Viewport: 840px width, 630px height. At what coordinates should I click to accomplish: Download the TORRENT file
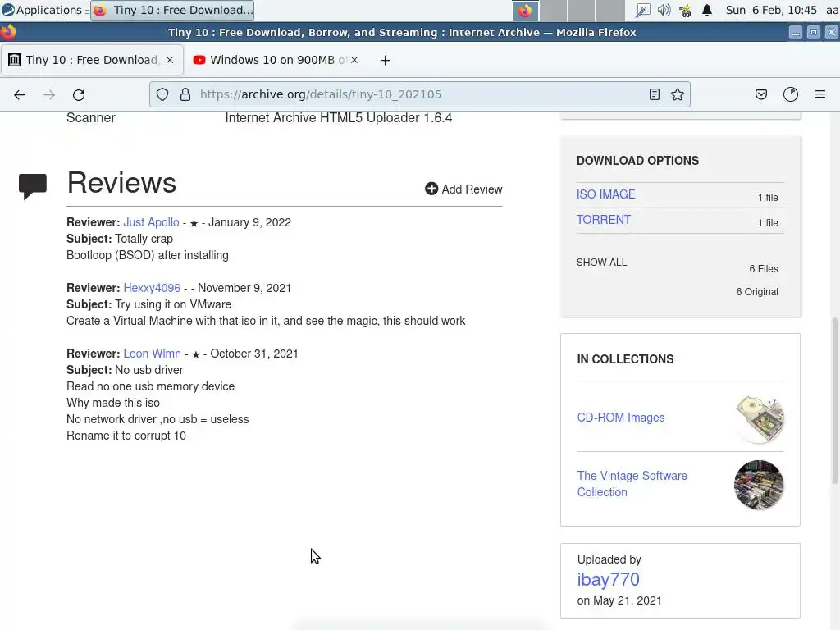pyautogui.click(x=603, y=220)
